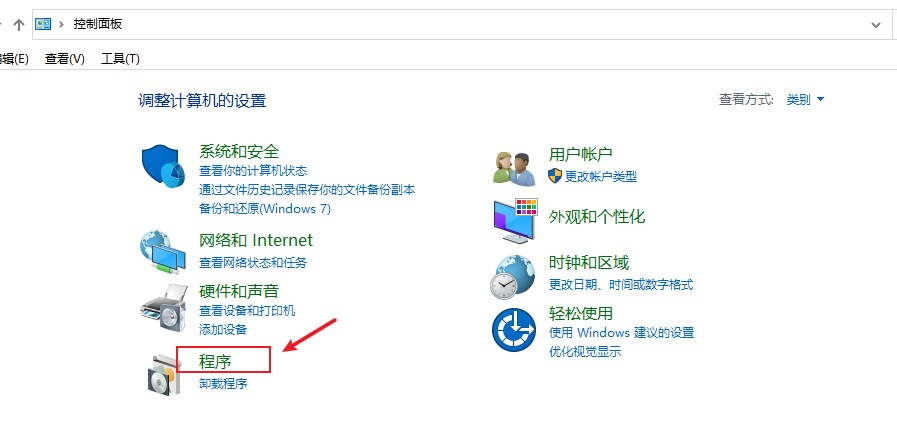Click the up arrow navigation button
This screenshot has height=425, width=897.
[x=19, y=24]
